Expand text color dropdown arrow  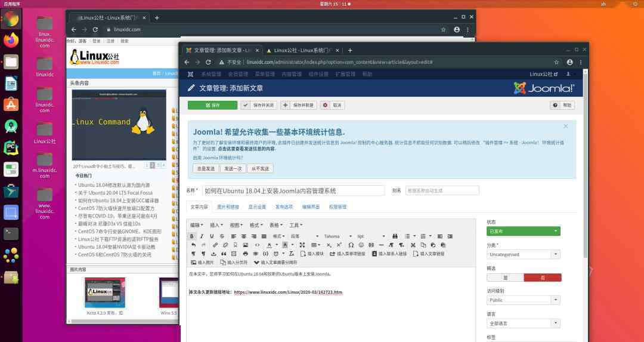click(277, 245)
